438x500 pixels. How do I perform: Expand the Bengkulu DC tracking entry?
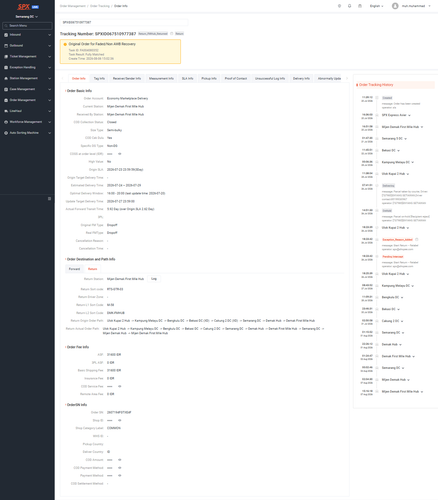(x=402, y=297)
